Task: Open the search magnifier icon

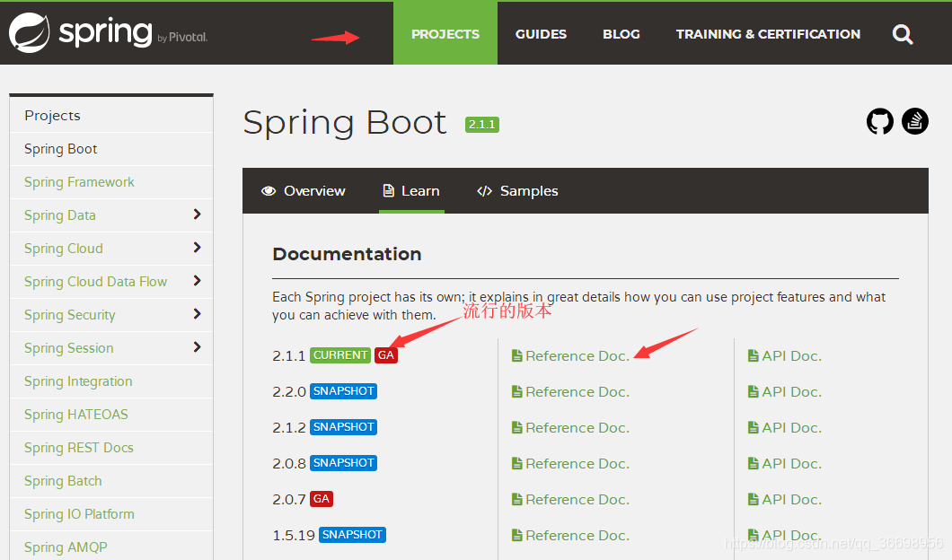Action: 903,35
